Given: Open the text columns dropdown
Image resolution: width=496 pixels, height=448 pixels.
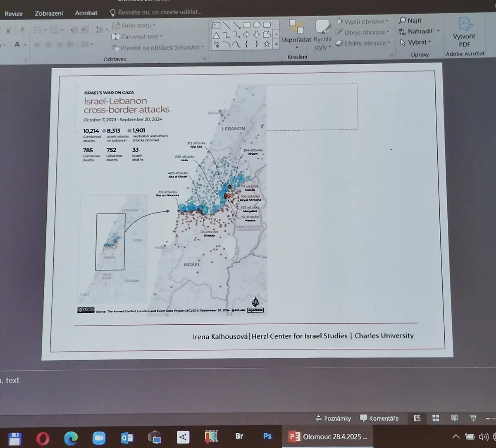Looking at the screenshot, I should click(x=86, y=44).
